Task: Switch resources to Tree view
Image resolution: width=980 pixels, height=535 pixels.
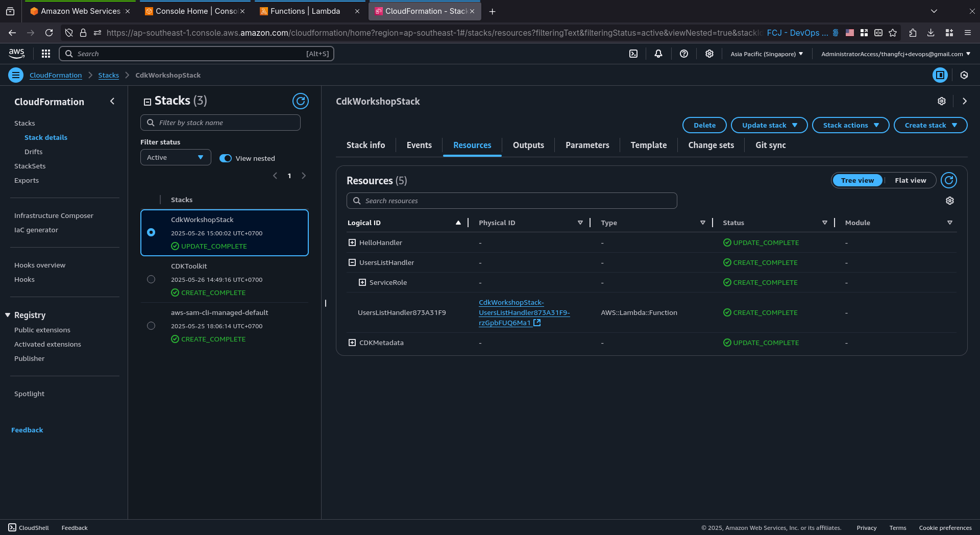Action: click(857, 180)
